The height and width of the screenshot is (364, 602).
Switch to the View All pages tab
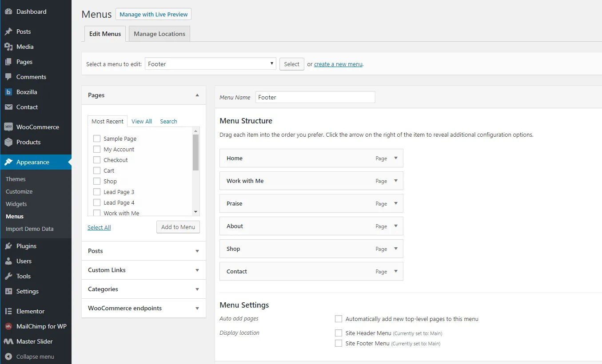tap(142, 121)
